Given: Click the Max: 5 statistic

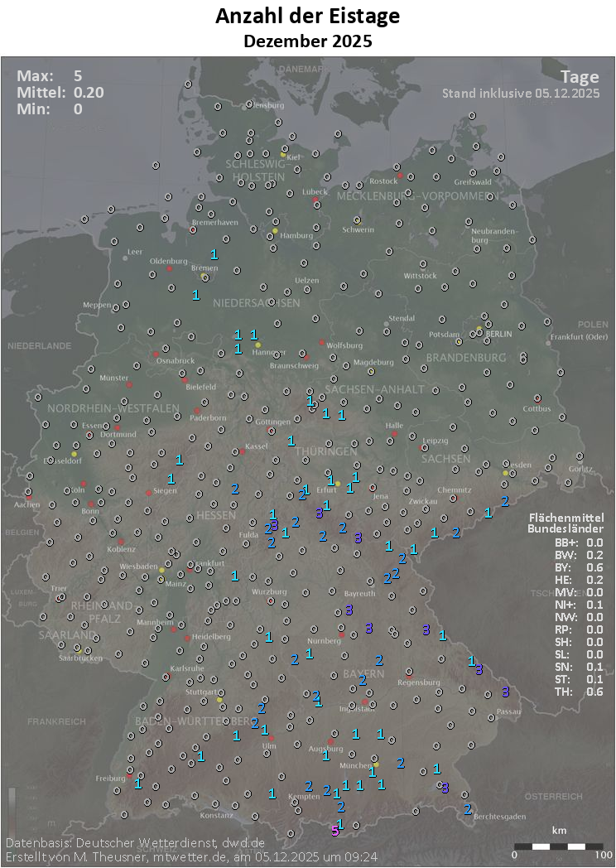Looking at the screenshot, I should [x=50, y=77].
